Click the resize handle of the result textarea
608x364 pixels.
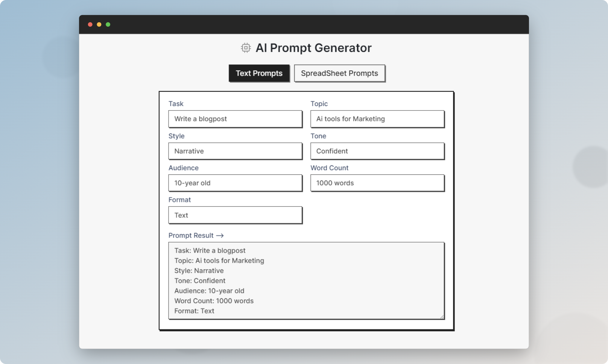pyautogui.click(x=442, y=317)
